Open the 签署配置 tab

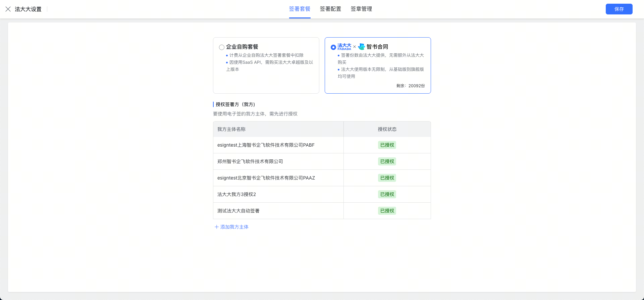pos(330,9)
